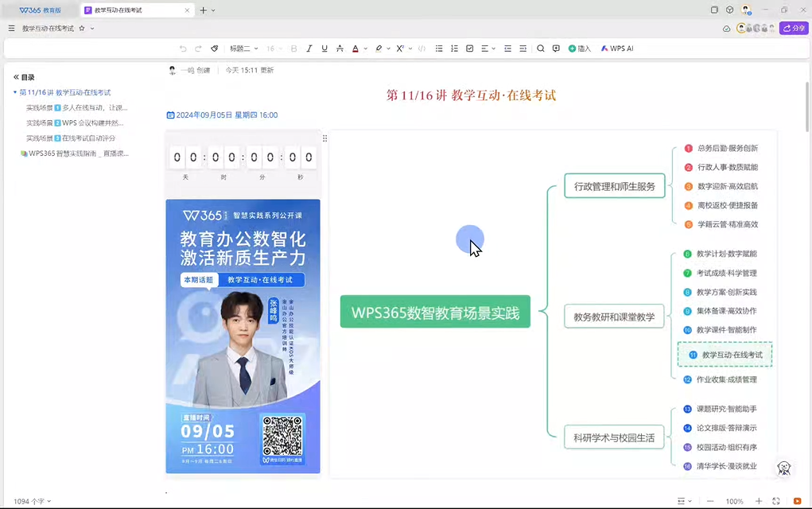Expand the word count dropdown
The height and width of the screenshot is (509, 812).
(32, 501)
